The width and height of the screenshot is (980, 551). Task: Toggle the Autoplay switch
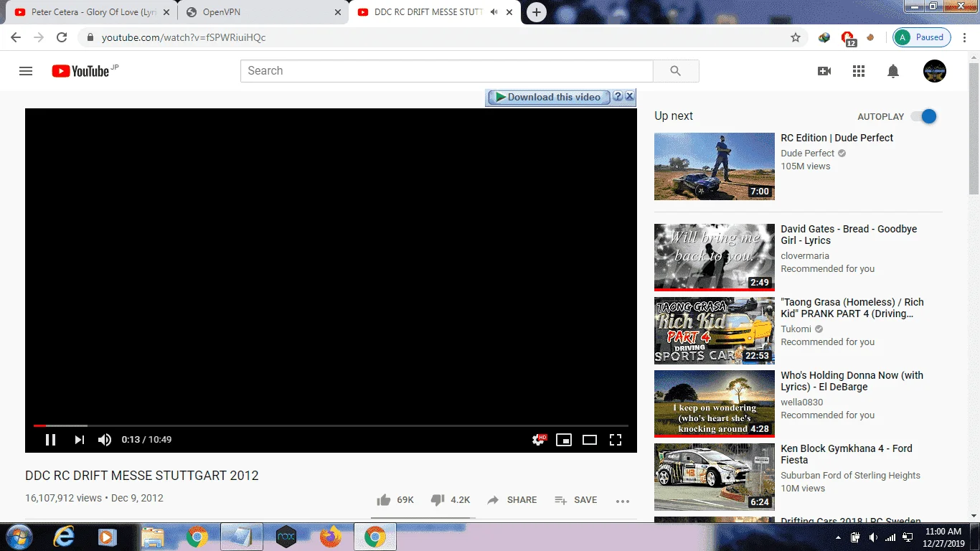tap(924, 116)
